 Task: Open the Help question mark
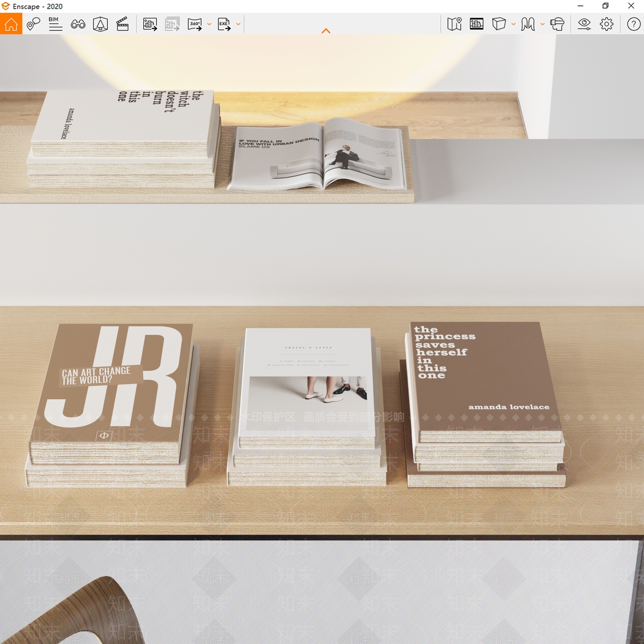point(634,24)
